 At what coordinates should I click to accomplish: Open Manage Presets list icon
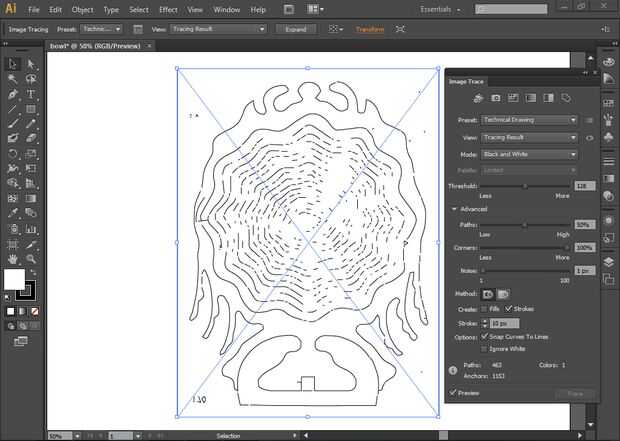(588, 120)
